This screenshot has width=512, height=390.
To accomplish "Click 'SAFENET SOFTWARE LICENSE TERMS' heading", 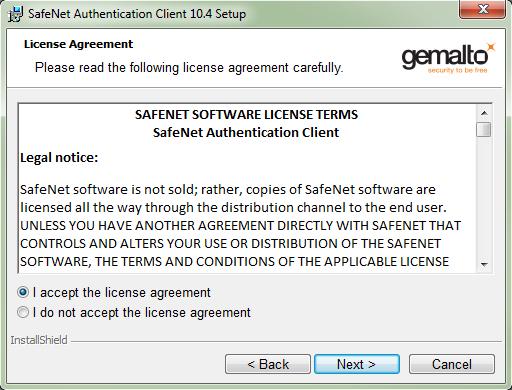I will 246,114.
